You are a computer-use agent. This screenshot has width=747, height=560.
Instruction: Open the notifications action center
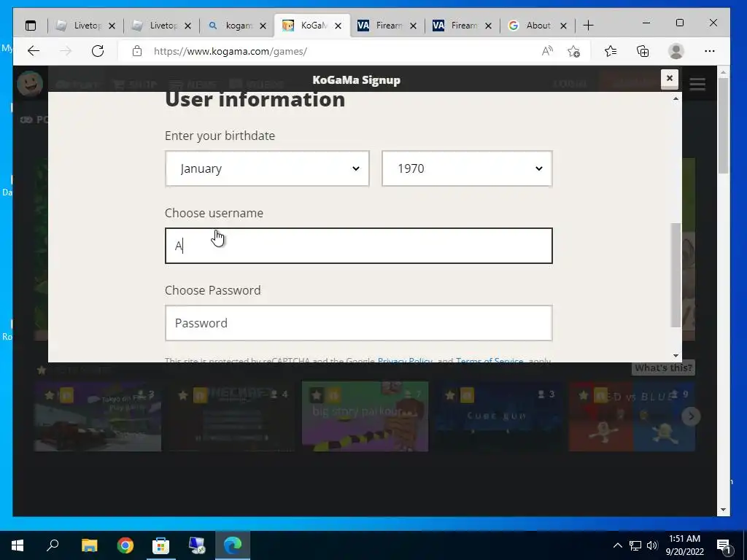[724, 545]
